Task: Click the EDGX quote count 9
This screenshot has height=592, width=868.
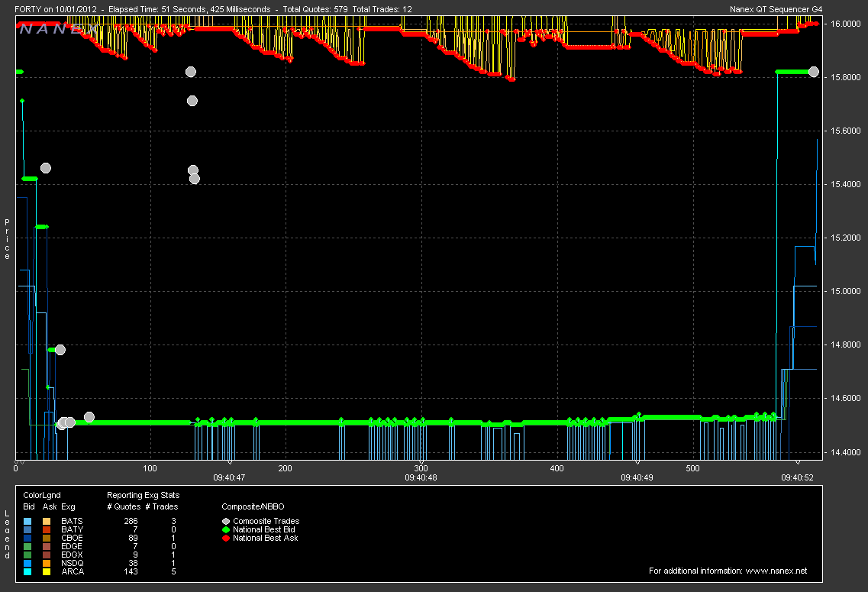Action: [x=135, y=555]
